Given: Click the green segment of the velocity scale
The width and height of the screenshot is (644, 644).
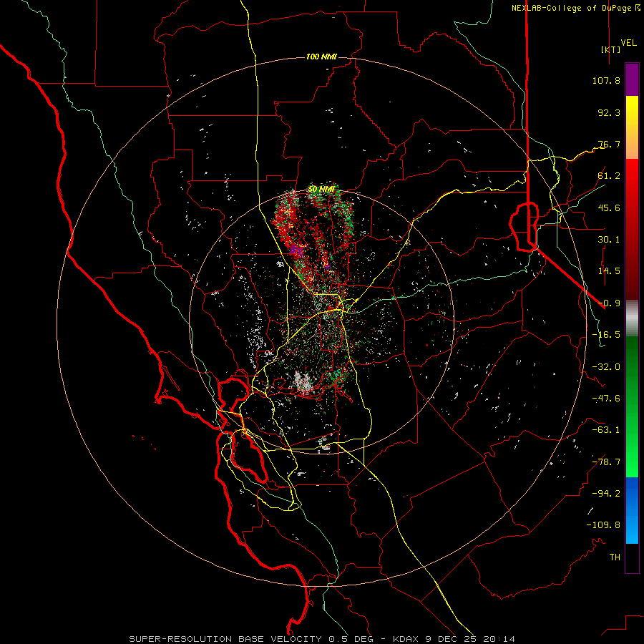Looking at the screenshot, I should click(632, 406).
